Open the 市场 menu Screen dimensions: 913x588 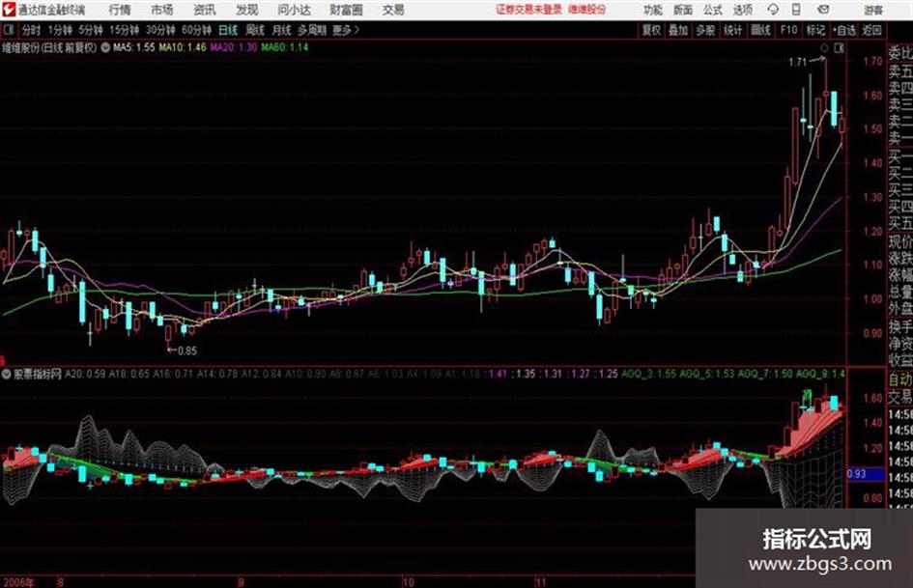162,10
